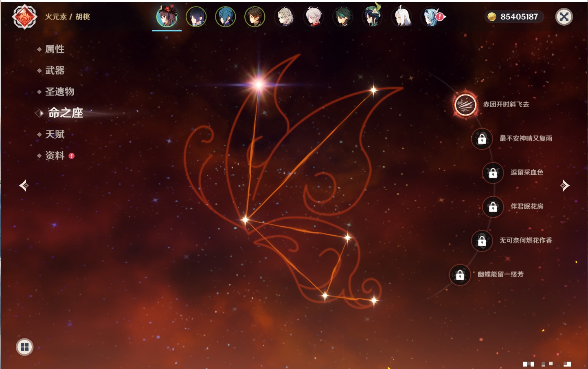588x369 pixels.
Task: Click the lock icon for 最不安神晴又复雨
Action: (482, 139)
